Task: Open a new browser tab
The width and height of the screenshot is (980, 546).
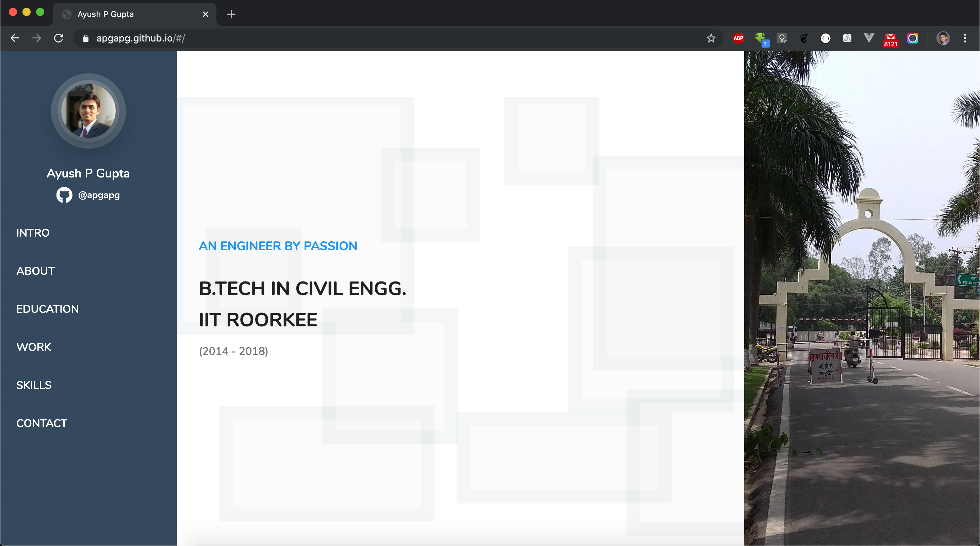Action: [231, 14]
